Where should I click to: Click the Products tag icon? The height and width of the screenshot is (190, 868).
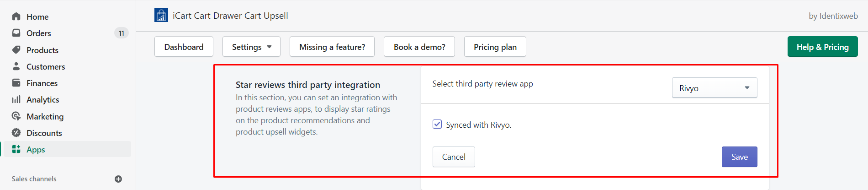16,49
